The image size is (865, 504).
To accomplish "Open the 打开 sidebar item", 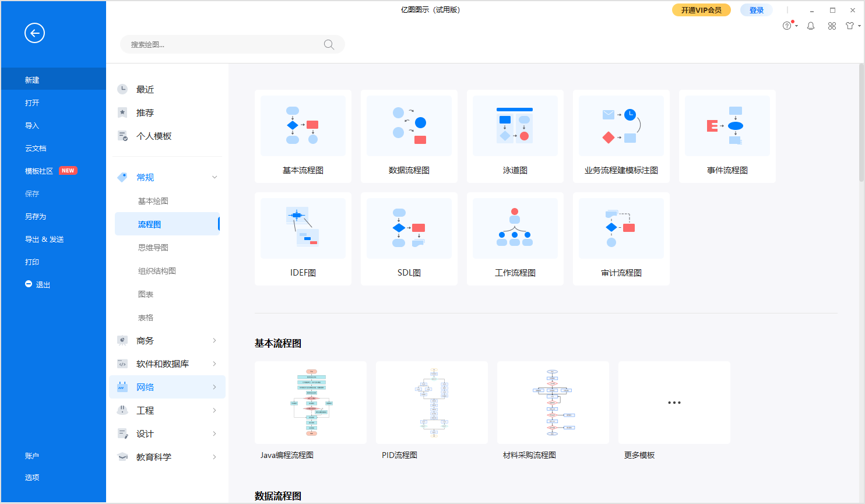I will click(x=32, y=103).
